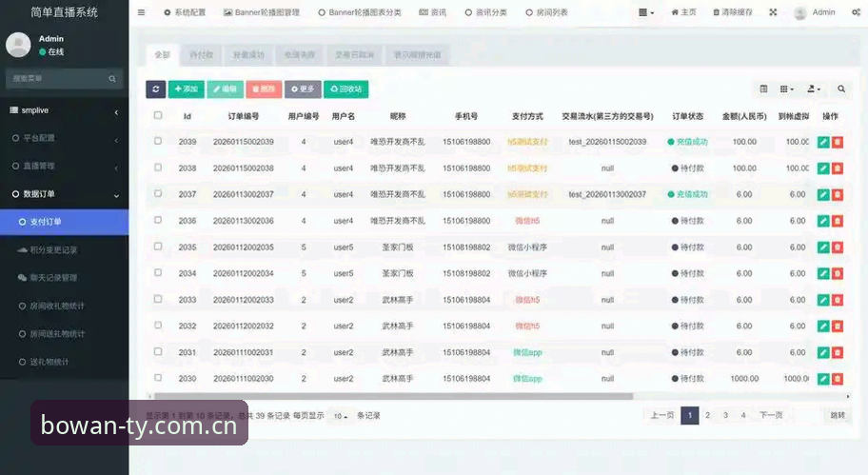Open 系统配置 in the top navigation
The height and width of the screenshot is (475, 868).
click(x=185, y=12)
